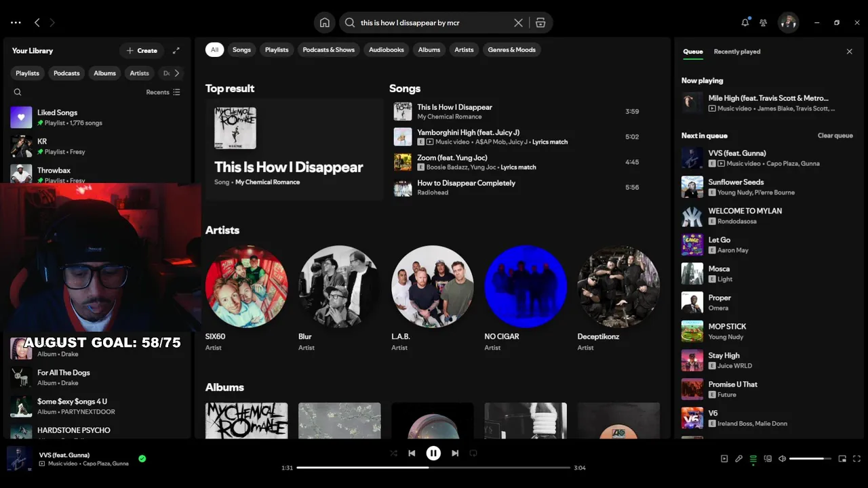The image size is (868, 488).
Task: Expand Your Library to full view
Action: pos(176,50)
